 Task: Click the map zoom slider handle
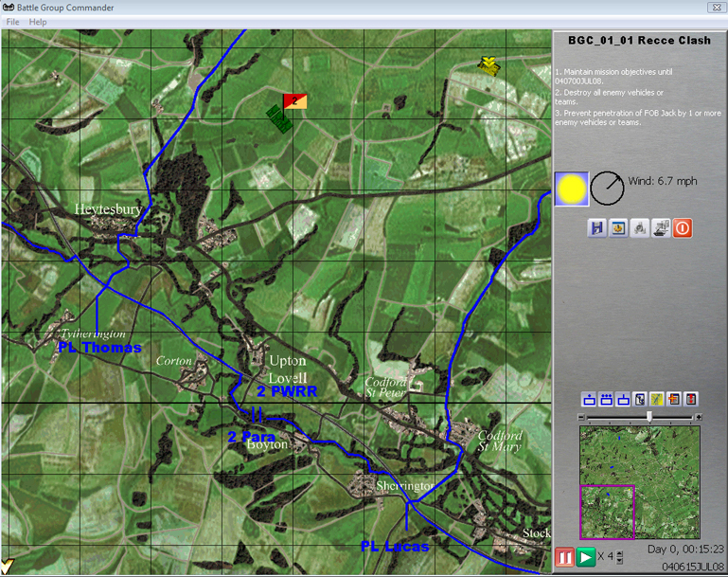(649, 417)
